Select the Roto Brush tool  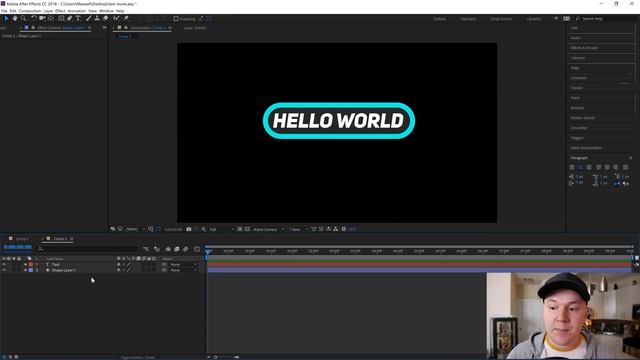(x=116, y=18)
